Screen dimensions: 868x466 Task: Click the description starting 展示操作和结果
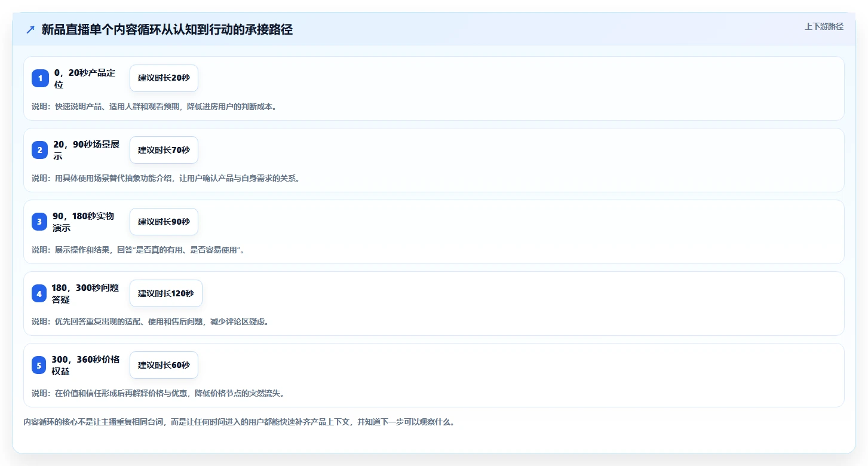pos(139,250)
